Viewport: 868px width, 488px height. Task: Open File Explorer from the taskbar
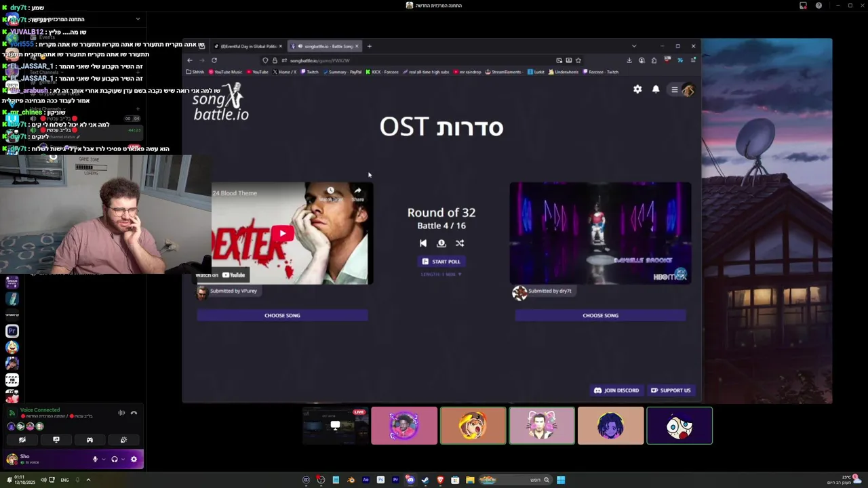(470, 480)
